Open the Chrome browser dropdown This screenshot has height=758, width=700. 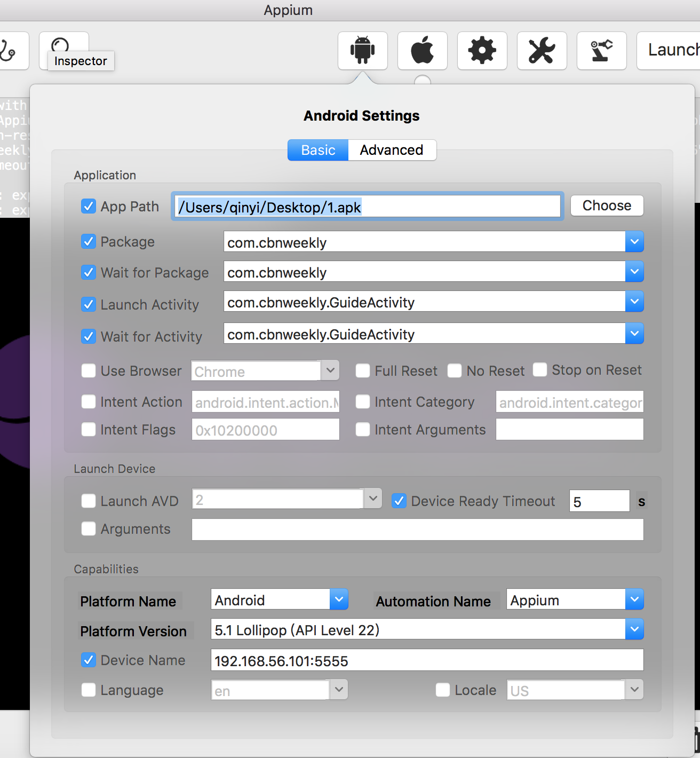[330, 370]
